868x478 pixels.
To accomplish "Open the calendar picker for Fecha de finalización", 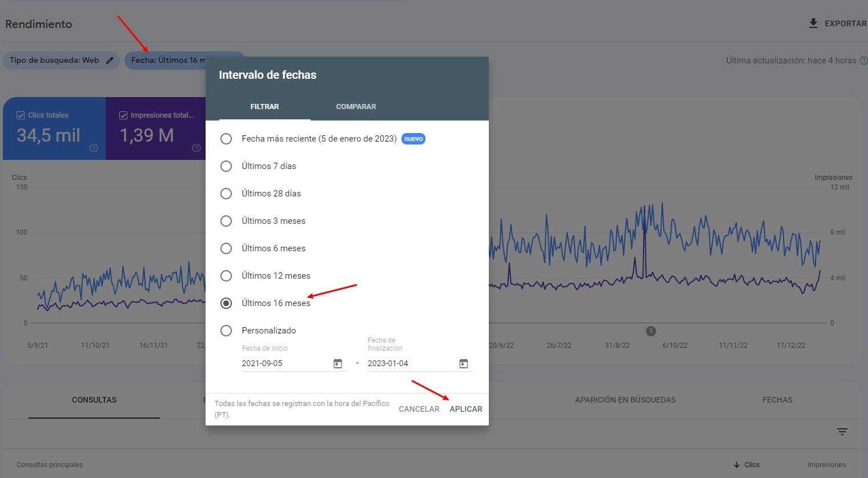I will click(463, 363).
